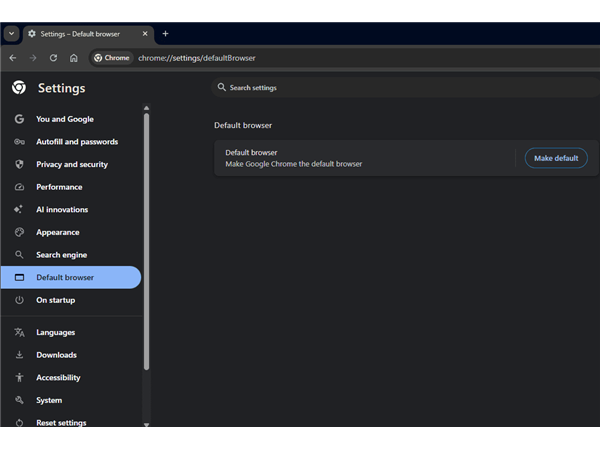Viewport: 600px width, 450px height.
Task: Click the sidebar scroll up arrow
Action: point(146,108)
